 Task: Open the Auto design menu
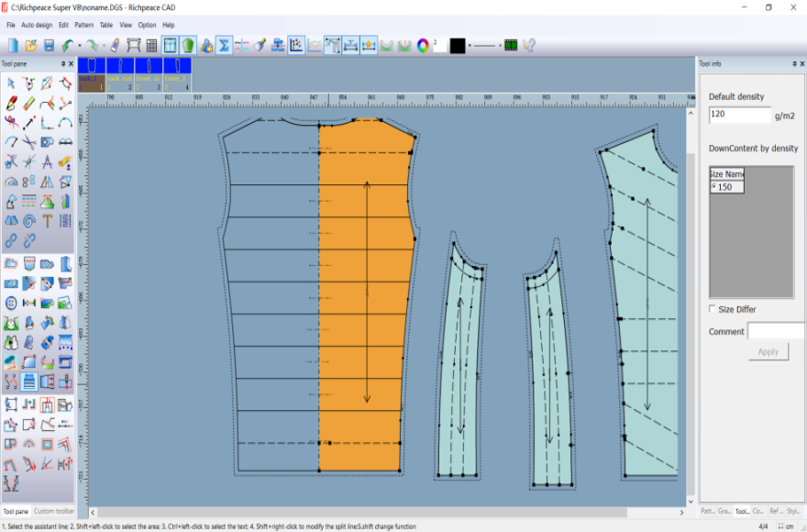click(x=37, y=25)
